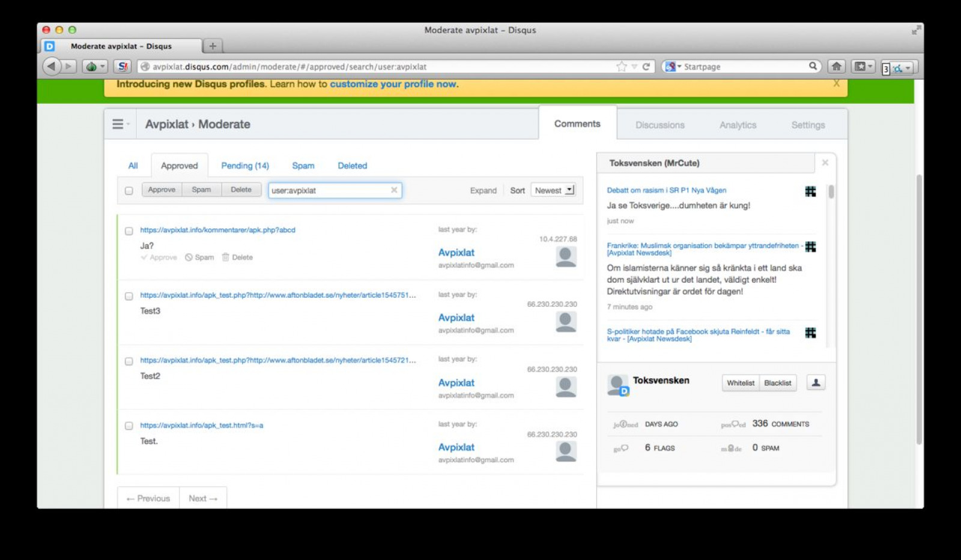Go to the browser home icon
Viewport: 961px width, 560px height.
click(836, 67)
